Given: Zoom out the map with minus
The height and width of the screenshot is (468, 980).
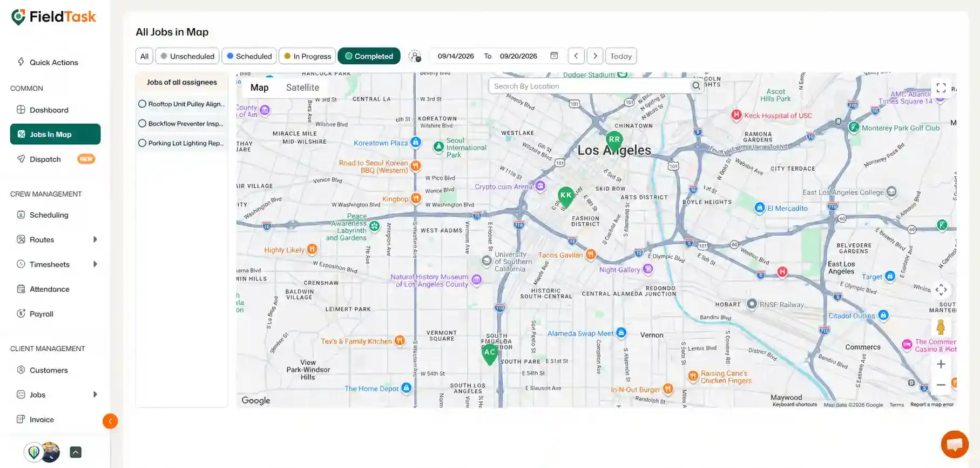Looking at the screenshot, I should pos(941,385).
